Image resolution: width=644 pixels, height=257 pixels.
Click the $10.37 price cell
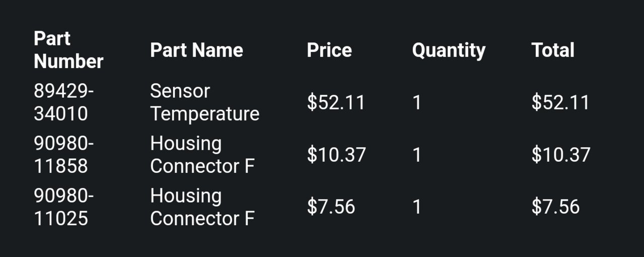click(336, 155)
